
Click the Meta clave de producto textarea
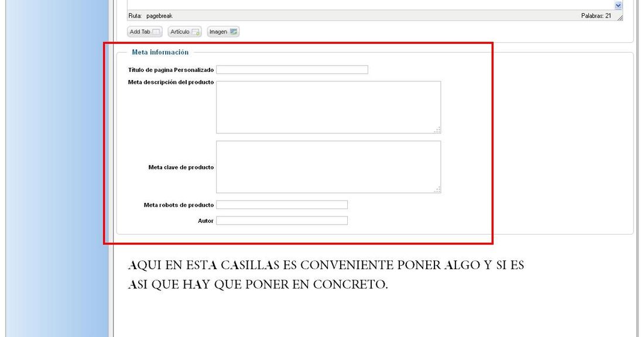pyautogui.click(x=328, y=167)
